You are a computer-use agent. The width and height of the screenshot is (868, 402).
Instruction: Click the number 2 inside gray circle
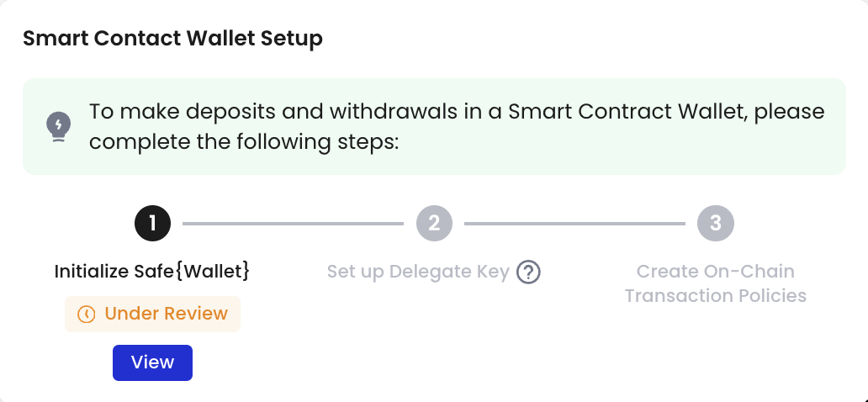click(x=434, y=223)
